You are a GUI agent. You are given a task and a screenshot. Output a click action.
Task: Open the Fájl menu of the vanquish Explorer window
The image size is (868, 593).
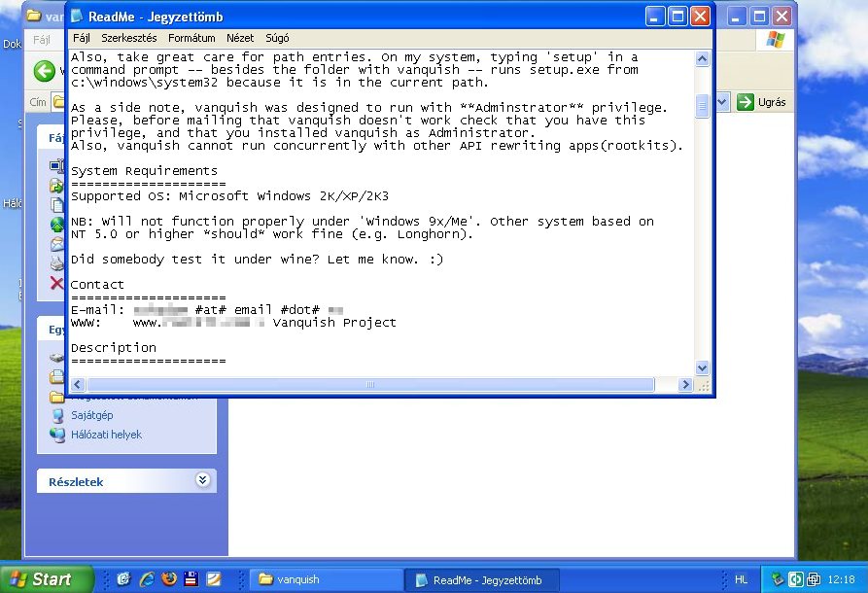pyautogui.click(x=42, y=40)
